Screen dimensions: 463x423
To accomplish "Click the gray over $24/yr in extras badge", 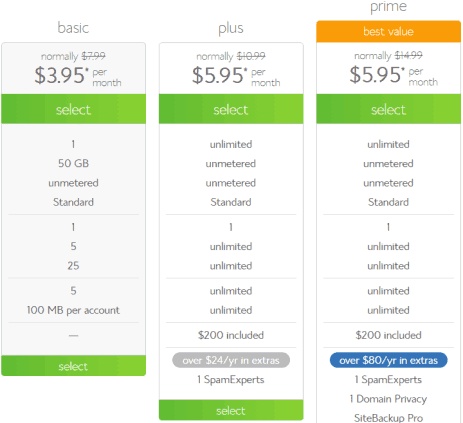I will pyautogui.click(x=231, y=360).
